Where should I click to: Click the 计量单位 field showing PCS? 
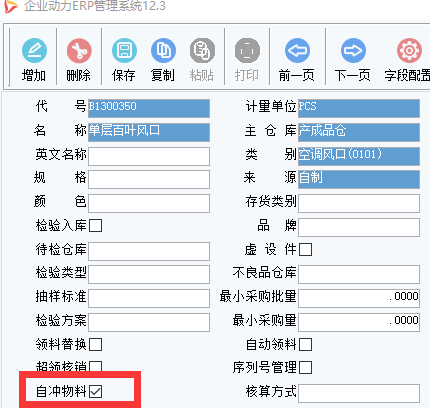point(359,108)
